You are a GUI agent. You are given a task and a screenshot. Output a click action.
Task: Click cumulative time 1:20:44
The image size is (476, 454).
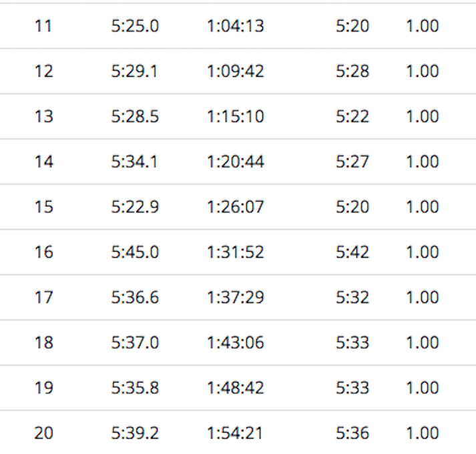coord(236,162)
